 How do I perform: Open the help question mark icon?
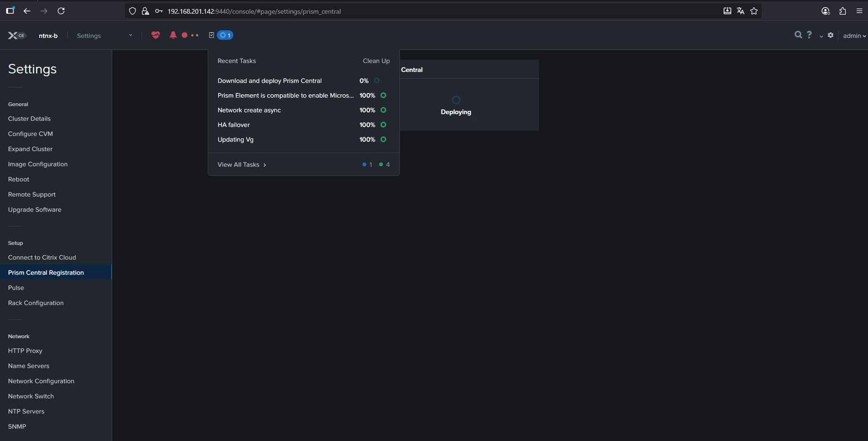tap(809, 35)
